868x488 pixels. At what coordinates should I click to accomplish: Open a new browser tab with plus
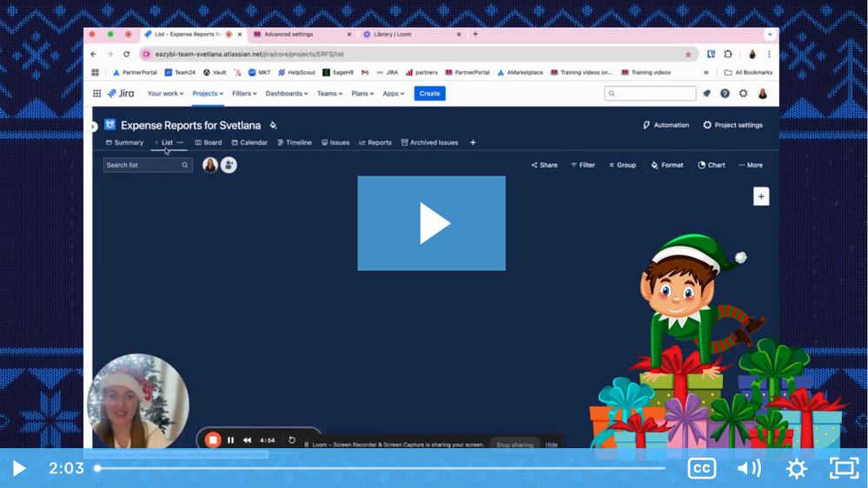475,35
